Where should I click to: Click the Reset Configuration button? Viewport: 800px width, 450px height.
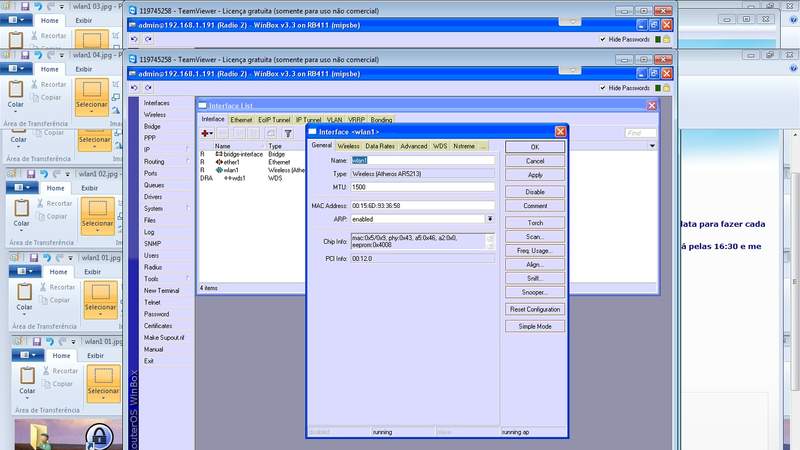click(535, 309)
